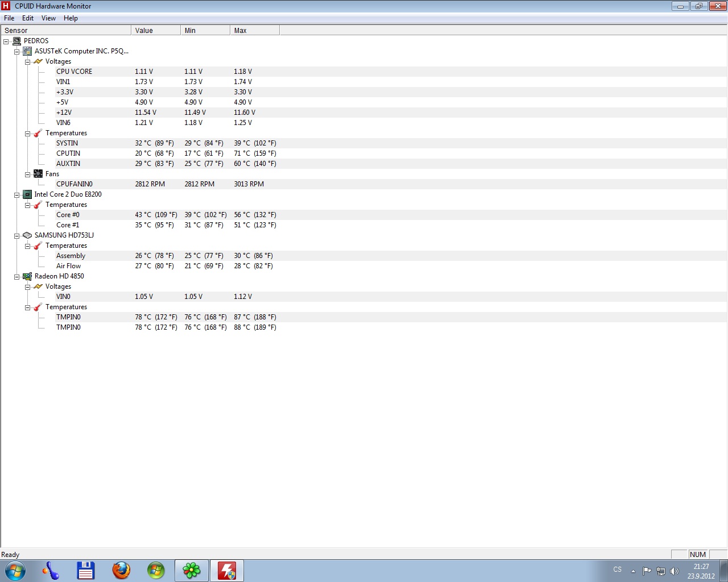Collapse Temperatures under Radeon HD 4850
Image resolution: width=728 pixels, height=582 pixels.
coord(27,307)
